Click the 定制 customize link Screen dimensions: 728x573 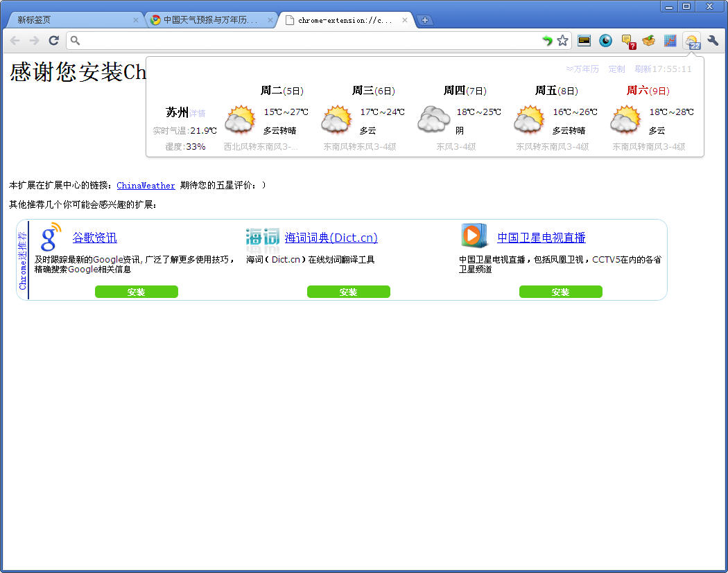click(616, 69)
